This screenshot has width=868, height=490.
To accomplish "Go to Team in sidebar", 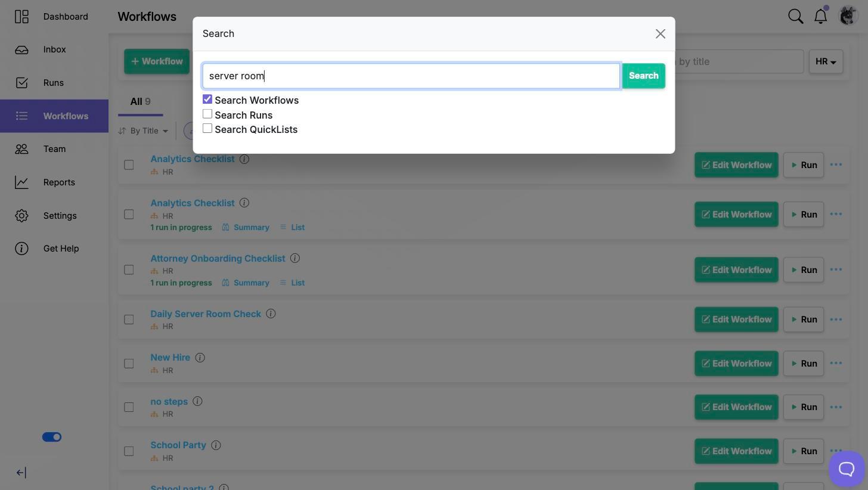I will click(54, 149).
